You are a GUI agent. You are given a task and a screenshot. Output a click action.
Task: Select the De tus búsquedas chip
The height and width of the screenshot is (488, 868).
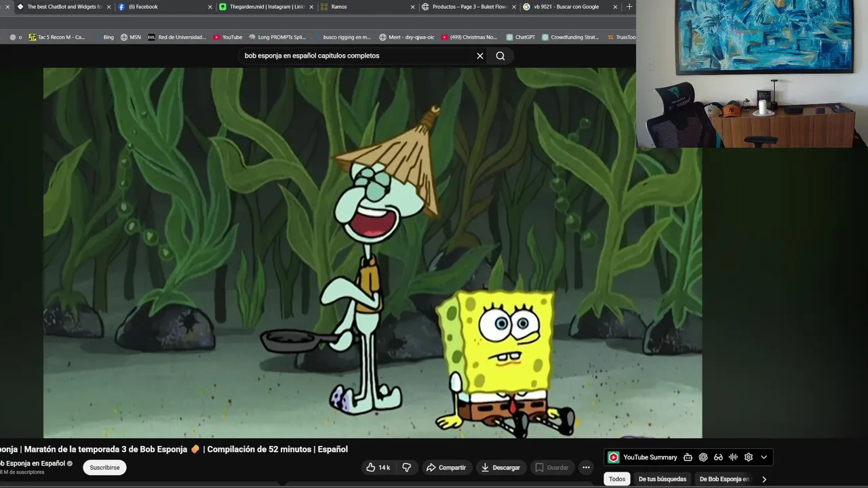tap(663, 479)
